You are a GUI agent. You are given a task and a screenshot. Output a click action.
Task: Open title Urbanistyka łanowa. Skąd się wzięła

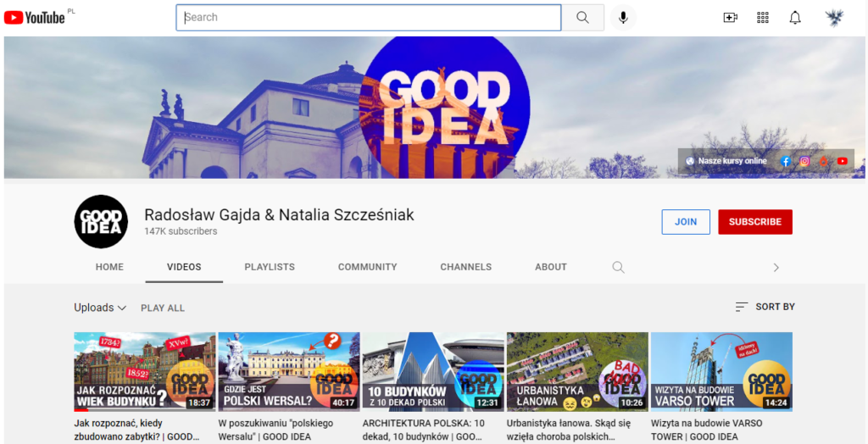coord(569,430)
